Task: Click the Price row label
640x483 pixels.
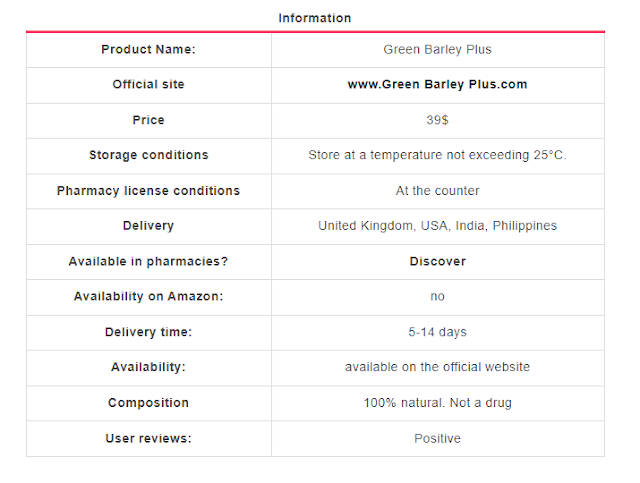Action: click(149, 120)
